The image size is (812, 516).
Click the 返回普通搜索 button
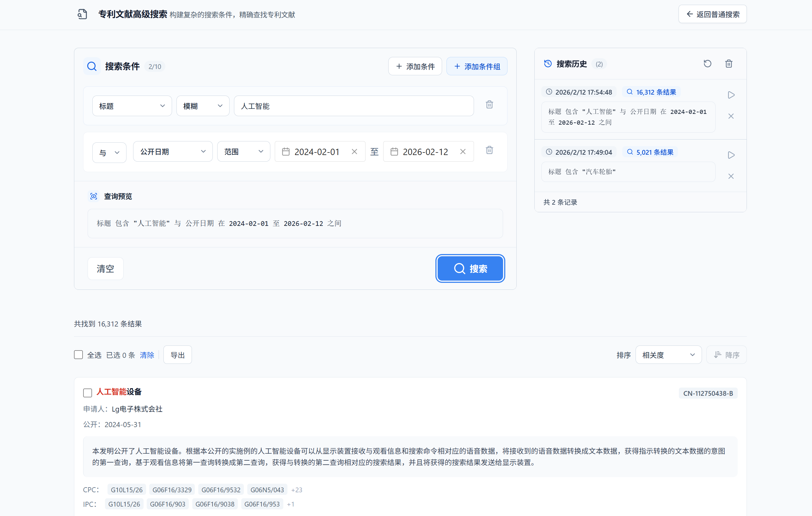[x=712, y=14]
